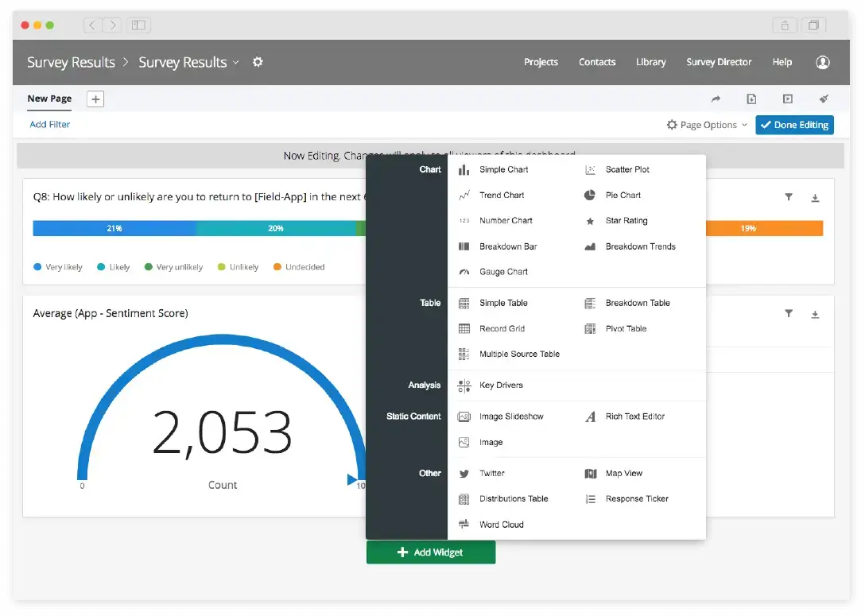Viewport: 865px width, 616px height.
Task: Click the Word Cloud icon
Action: click(x=464, y=525)
